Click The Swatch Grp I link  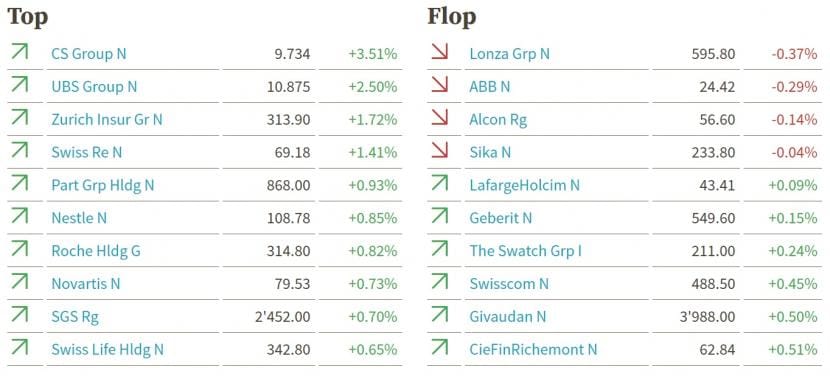pyautogui.click(x=526, y=250)
